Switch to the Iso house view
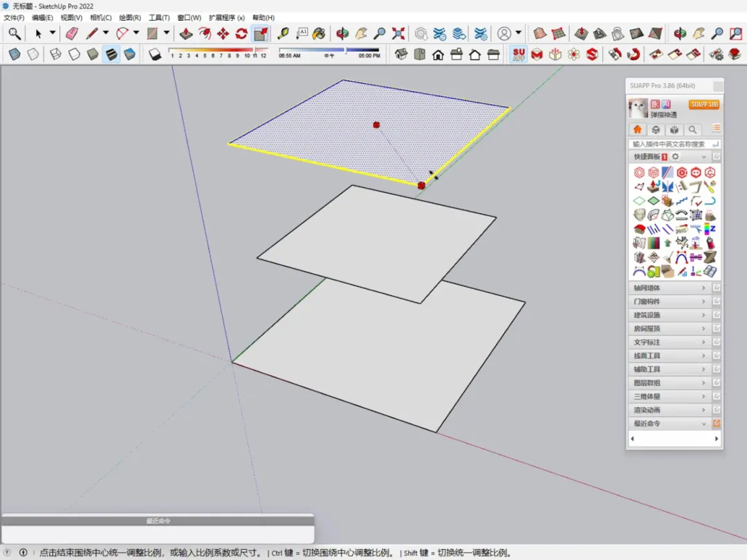 coord(400,54)
